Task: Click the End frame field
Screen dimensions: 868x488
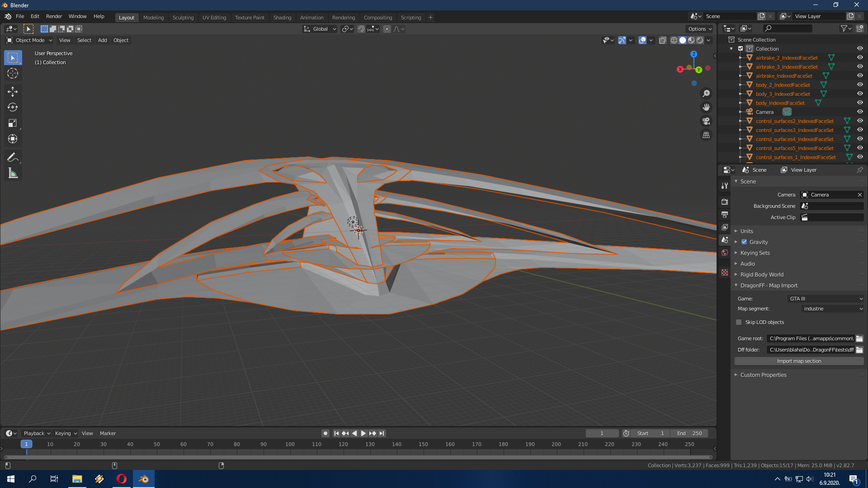Action: 689,433
